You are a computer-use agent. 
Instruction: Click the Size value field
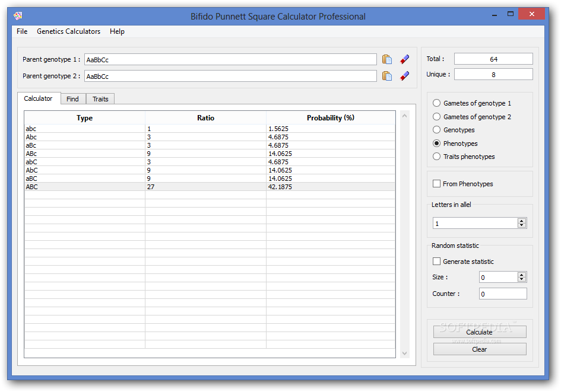(x=498, y=278)
